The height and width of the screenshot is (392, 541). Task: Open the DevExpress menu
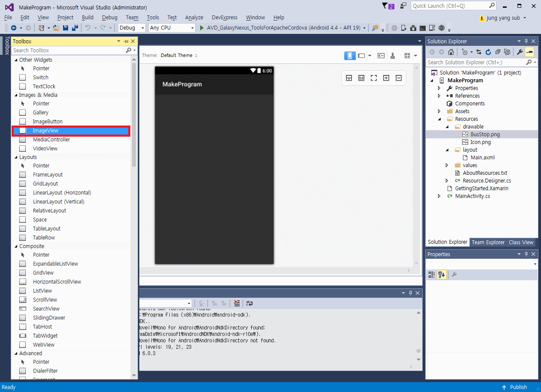tap(225, 17)
